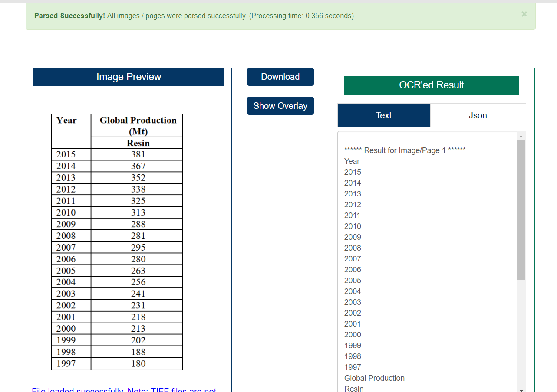
Task: Click '2003' in the OCR result text
Action: tap(353, 302)
